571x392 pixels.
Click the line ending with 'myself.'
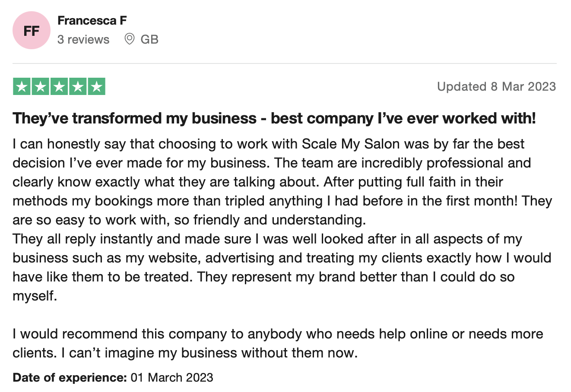(35, 296)
